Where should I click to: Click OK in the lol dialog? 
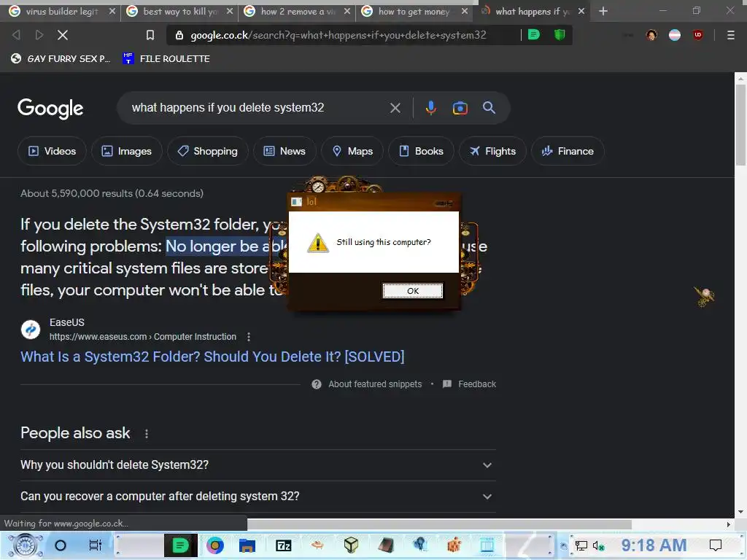click(413, 291)
